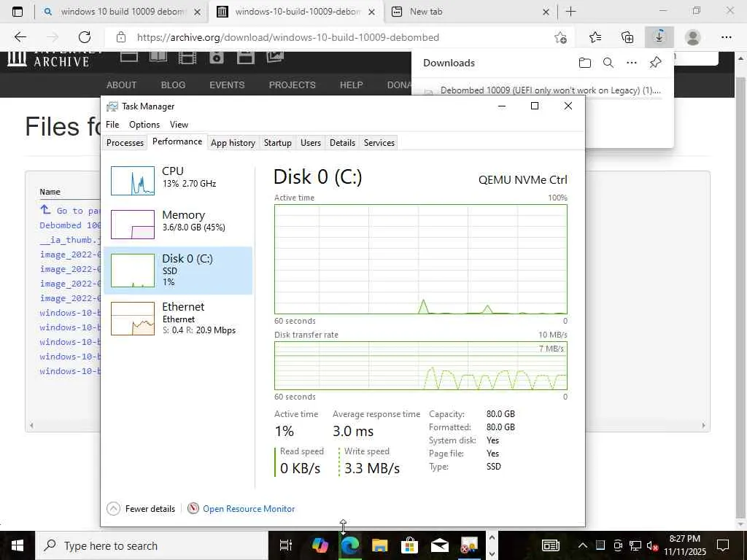Open Internet Archive video film icon
Screen dimensions: 747x560
tap(187, 58)
